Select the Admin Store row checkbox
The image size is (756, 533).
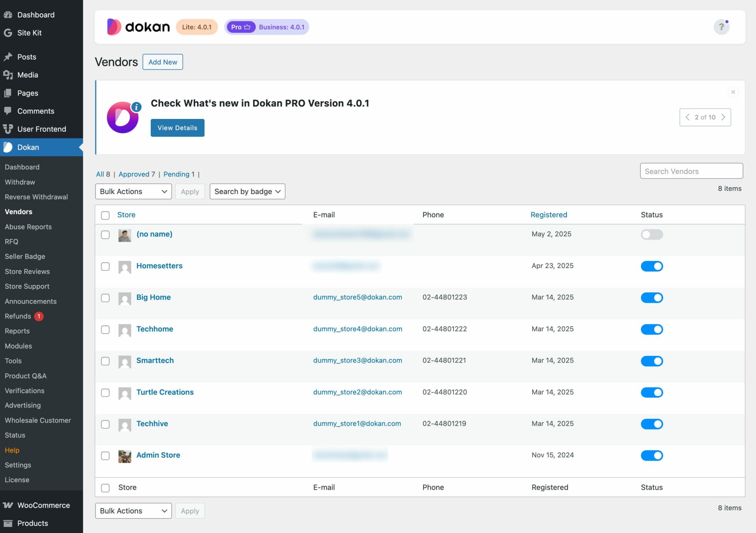[x=105, y=456]
